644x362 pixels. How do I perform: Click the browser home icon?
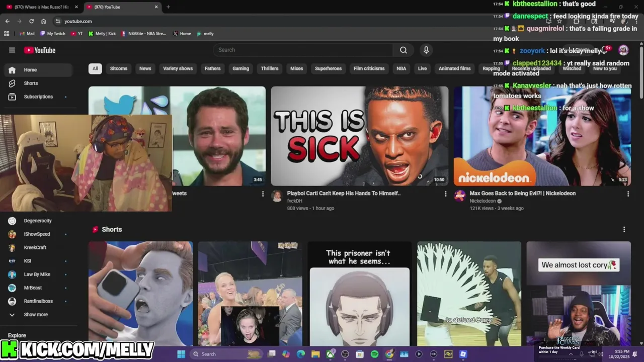click(44, 21)
